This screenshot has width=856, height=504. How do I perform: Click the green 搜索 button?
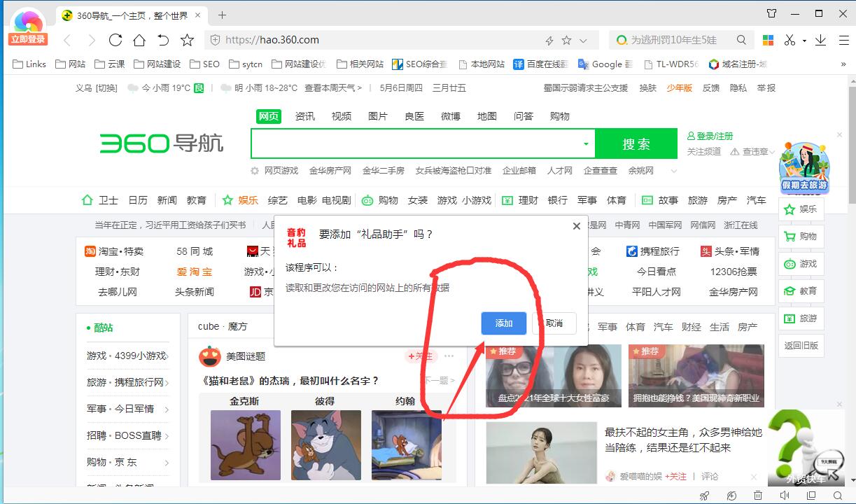click(x=636, y=143)
